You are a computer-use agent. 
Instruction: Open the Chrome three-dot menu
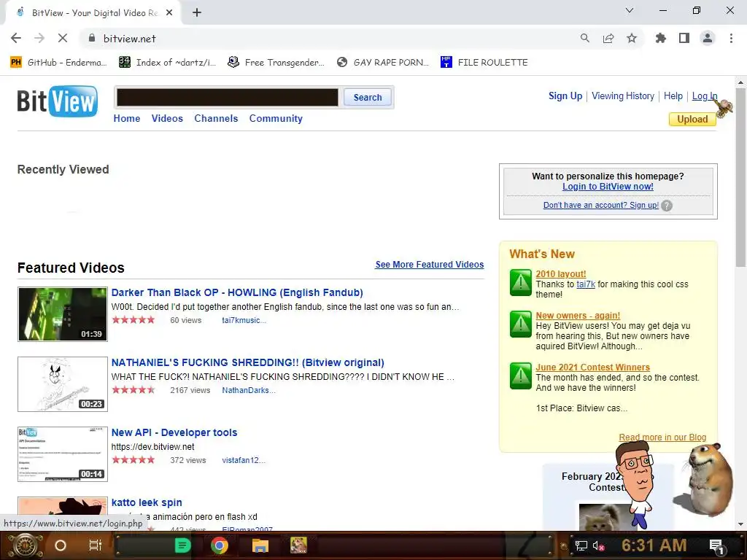[x=731, y=38]
